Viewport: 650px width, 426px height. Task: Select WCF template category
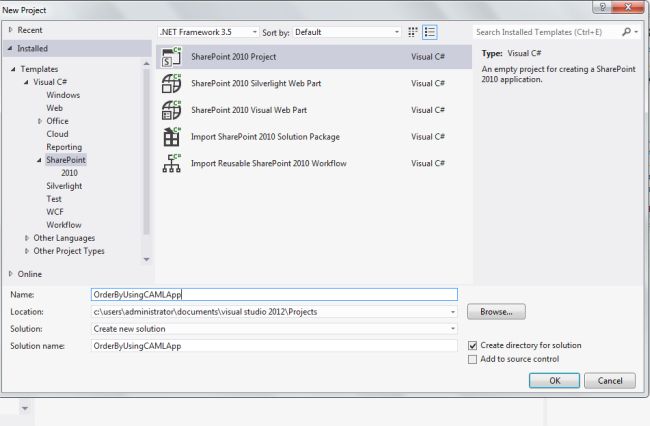55,212
